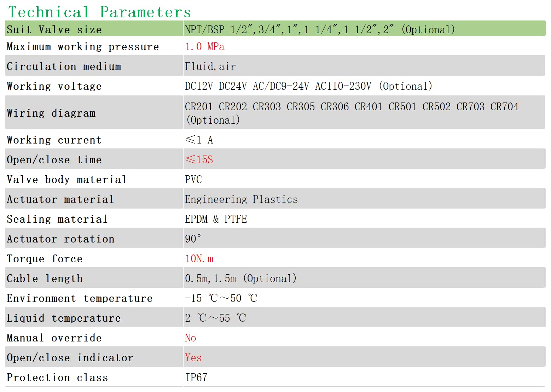Click the Engineering Plastics actuator material cell
551x392 pixels.
point(364,199)
